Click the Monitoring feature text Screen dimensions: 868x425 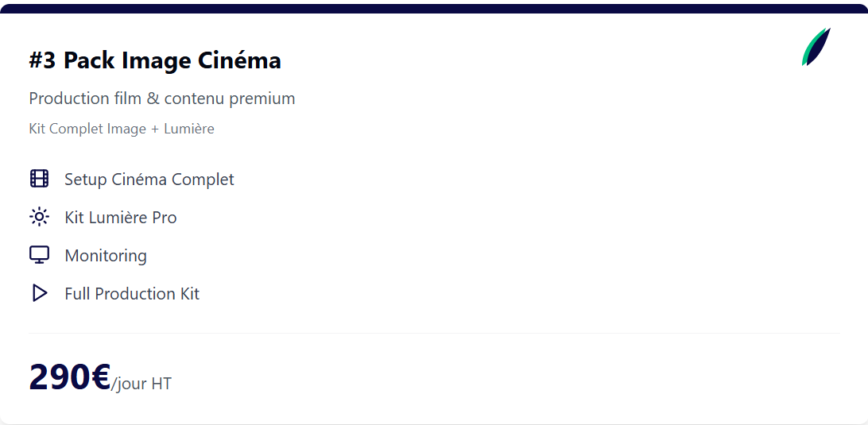tap(106, 256)
